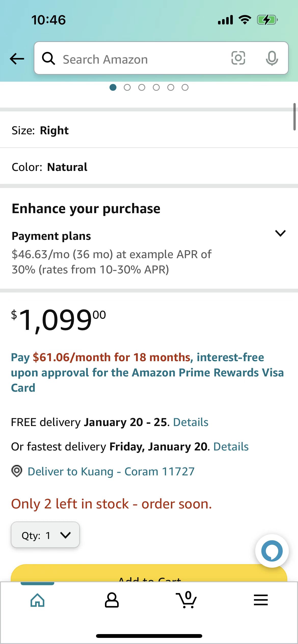The width and height of the screenshot is (298, 644).
Task: Open the Qty quantity dropdown
Action: [x=45, y=535]
